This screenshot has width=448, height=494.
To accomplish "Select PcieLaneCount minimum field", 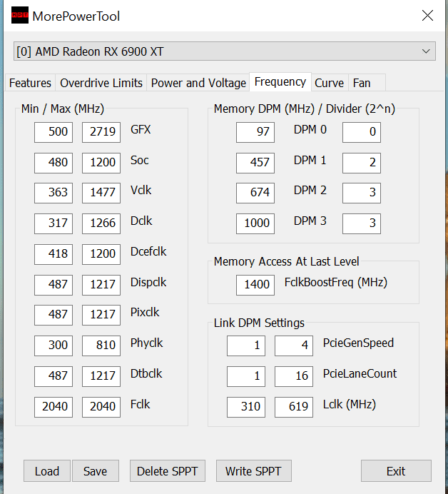I will 246,376.
